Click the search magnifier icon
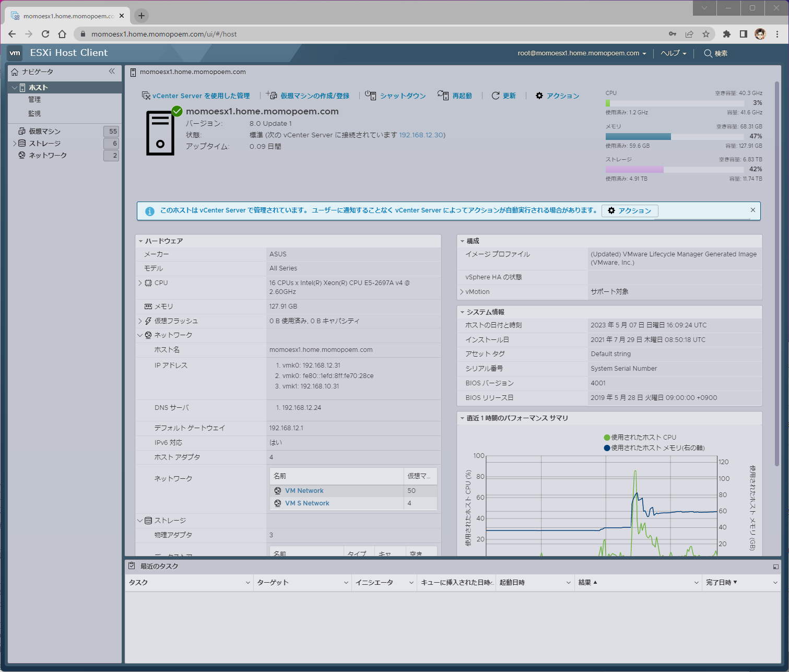Image resolution: width=789 pixels, height=672 pixels. click(x=708, y=53)
